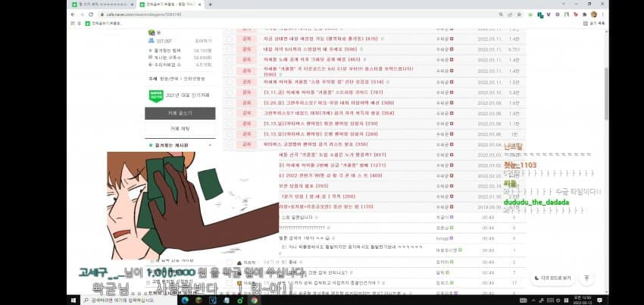Open the apps grid on bookmarks bar
Viewport: 644px width, 305px height.
click(73, 24)
